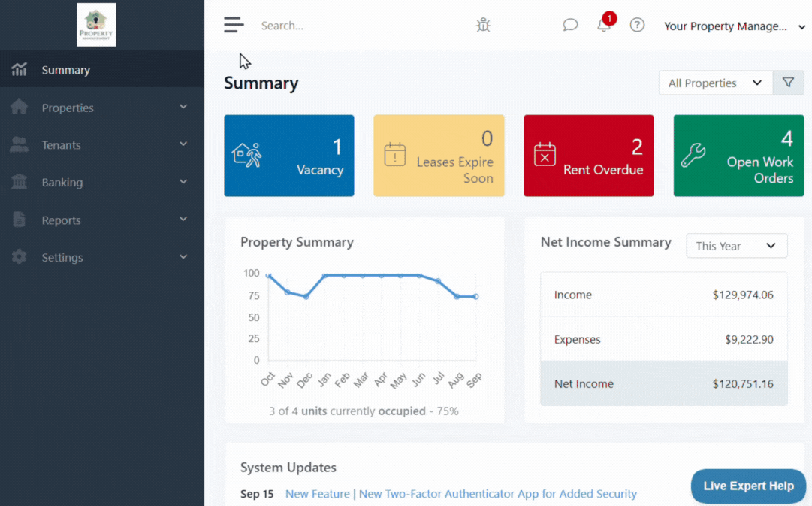Click the Open Work Orders wrench icon
Viewport: 812px width, 506px height.
coord(693,155)
